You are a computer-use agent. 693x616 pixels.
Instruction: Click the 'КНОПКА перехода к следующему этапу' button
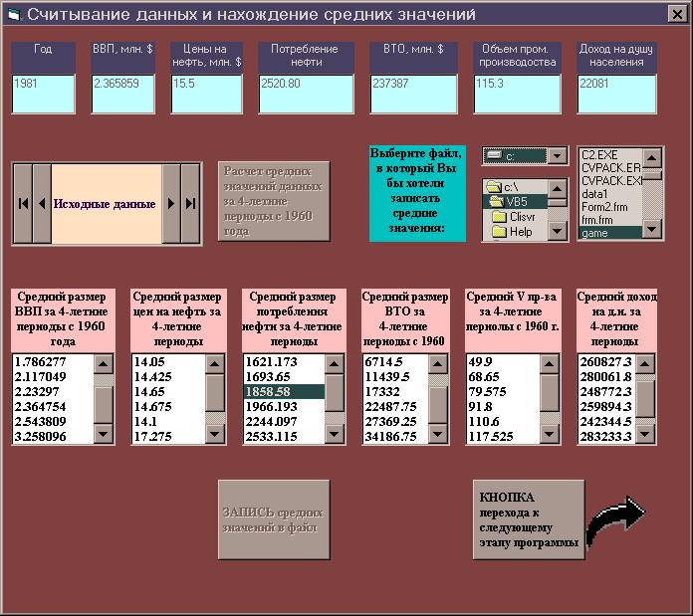click(x=528, y=519)
